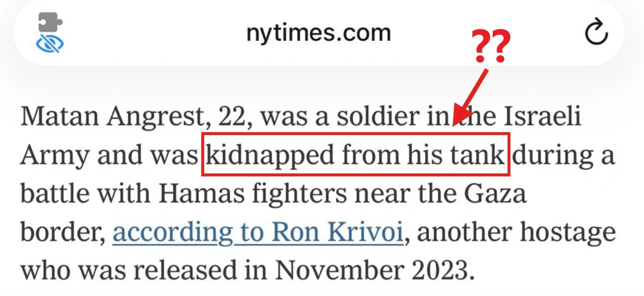
Task: Click the red-boxed "kidnapped from his tank" phrase
Action: coord(355,157)
